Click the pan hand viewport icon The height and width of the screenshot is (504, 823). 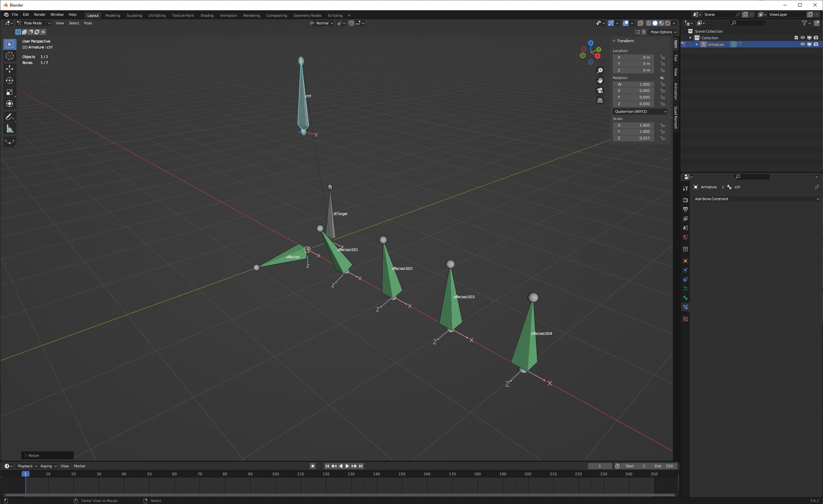600,80
